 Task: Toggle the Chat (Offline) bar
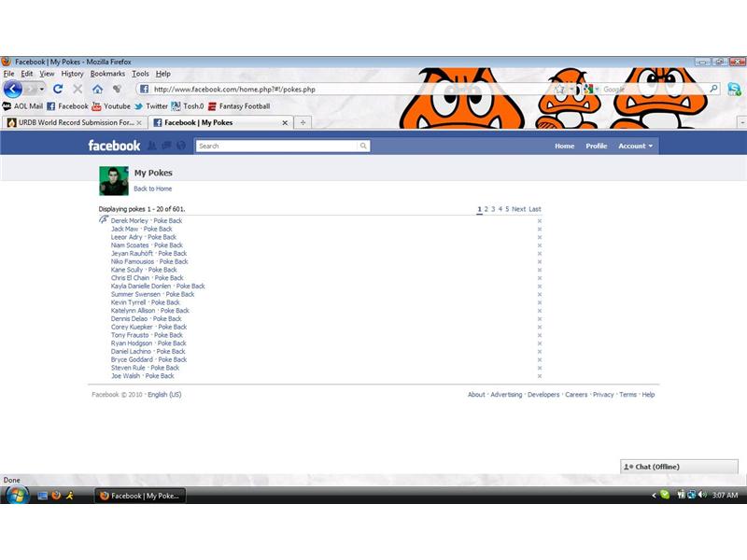coord(677,466)
